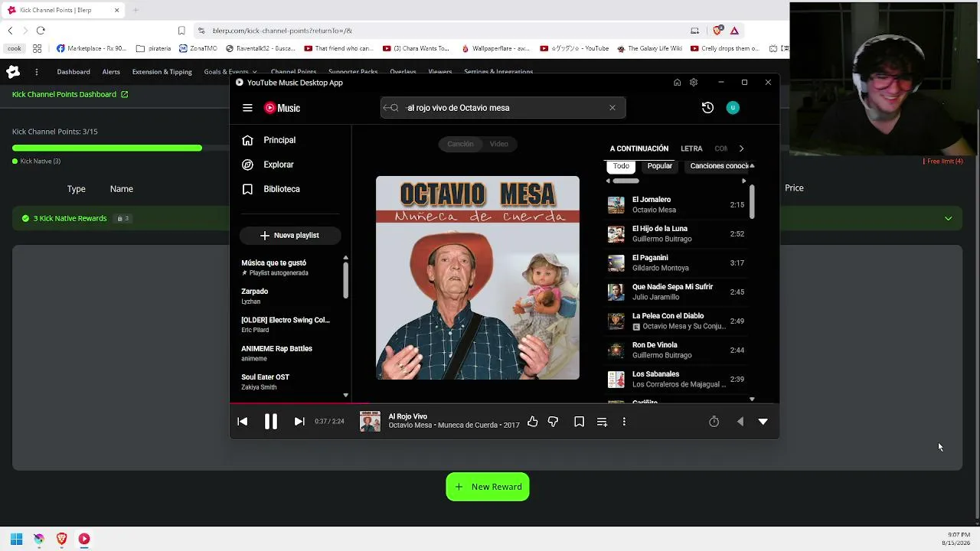Open the user account avatar
The width and height of the screenshot is (980, 551).
point(733,108)
